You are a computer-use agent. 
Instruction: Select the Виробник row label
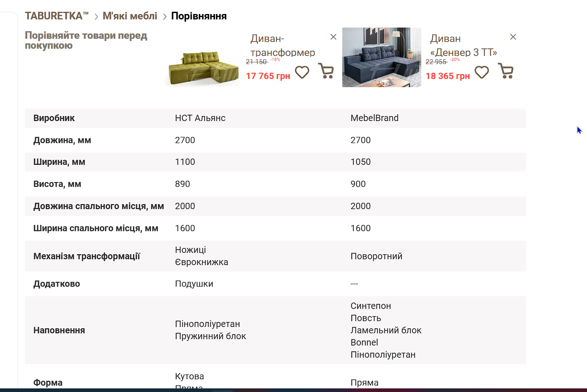point(54,118)
